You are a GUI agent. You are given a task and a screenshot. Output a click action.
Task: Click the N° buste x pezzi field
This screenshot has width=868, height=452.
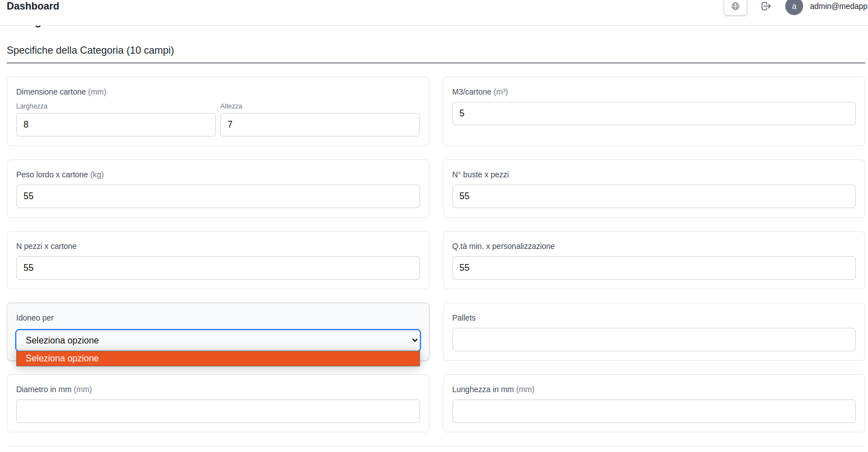pyautogui.click(x=653, y=196)
